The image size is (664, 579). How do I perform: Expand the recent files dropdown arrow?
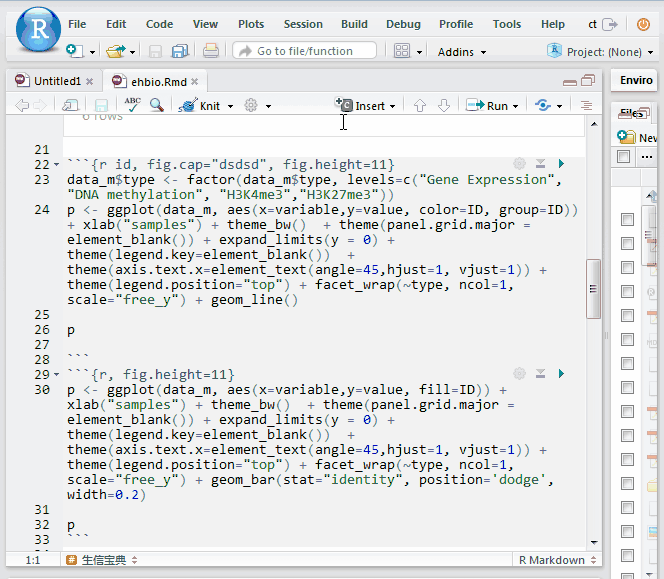click(x=132, y=53)
